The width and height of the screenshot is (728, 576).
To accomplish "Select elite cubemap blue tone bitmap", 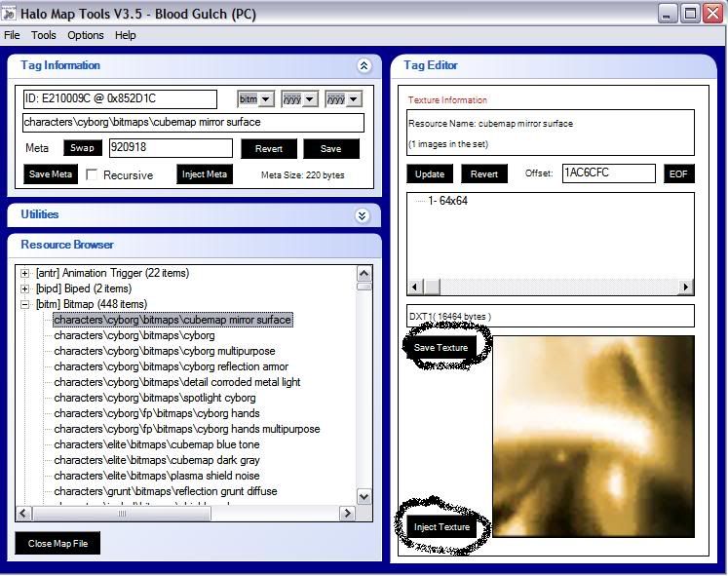I will (x=157, y=444).
